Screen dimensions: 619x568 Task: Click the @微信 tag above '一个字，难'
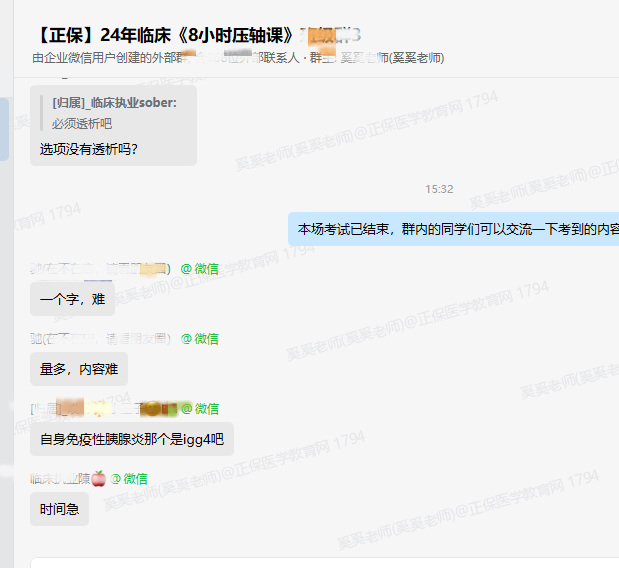coord(199,269)
